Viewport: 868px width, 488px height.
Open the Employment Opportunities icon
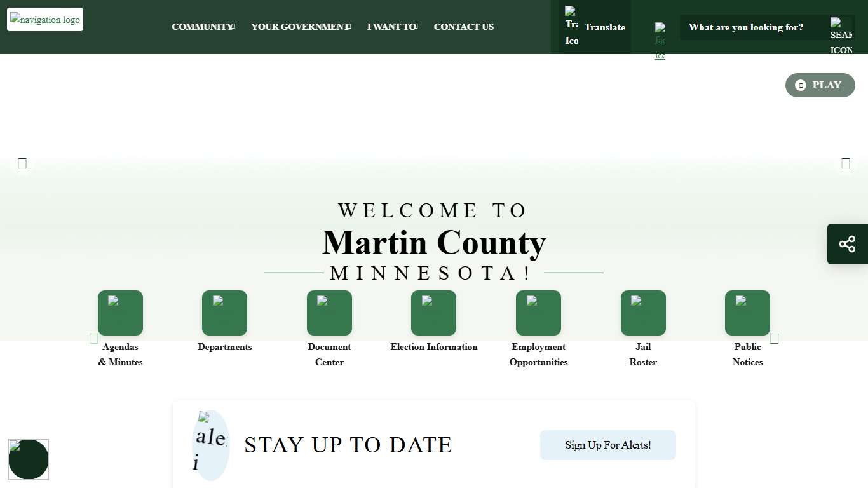538,313
